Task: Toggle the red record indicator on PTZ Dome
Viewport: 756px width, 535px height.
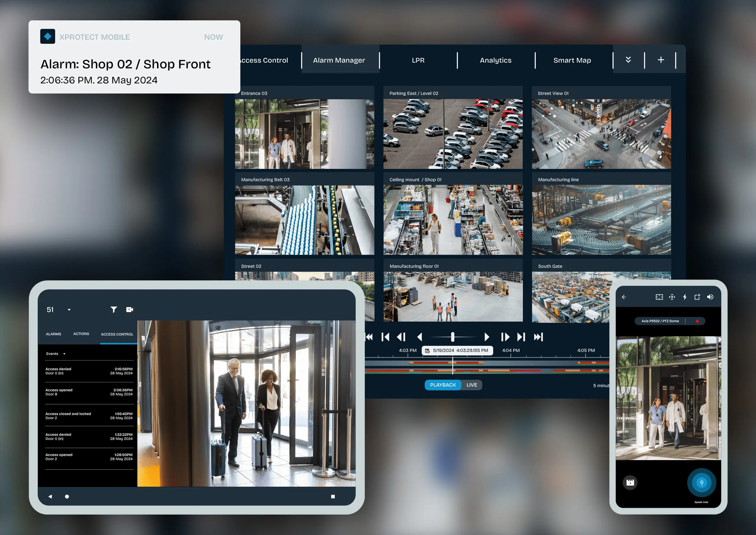Action: 697,321
